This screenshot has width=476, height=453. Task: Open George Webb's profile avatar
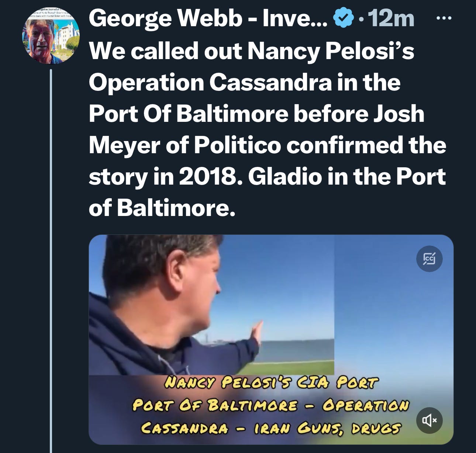click(52, 36)
